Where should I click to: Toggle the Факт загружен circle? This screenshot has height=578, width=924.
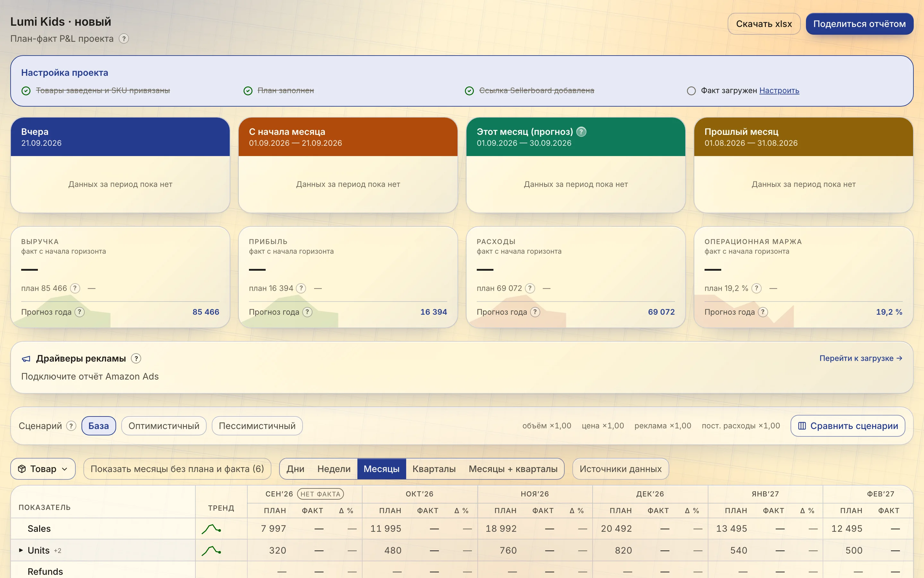tap(691, 91)
